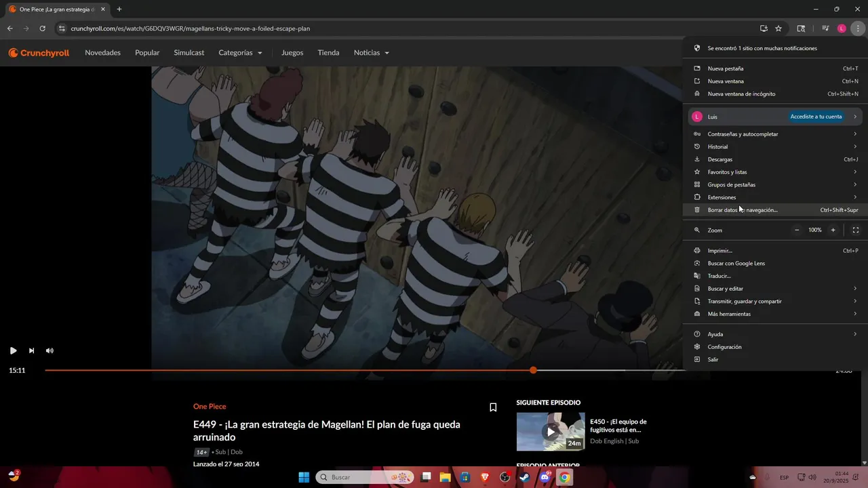
Task: Click Accediste a tu cuenta badge
Action: pyautogui.click(x=816, y=117)
